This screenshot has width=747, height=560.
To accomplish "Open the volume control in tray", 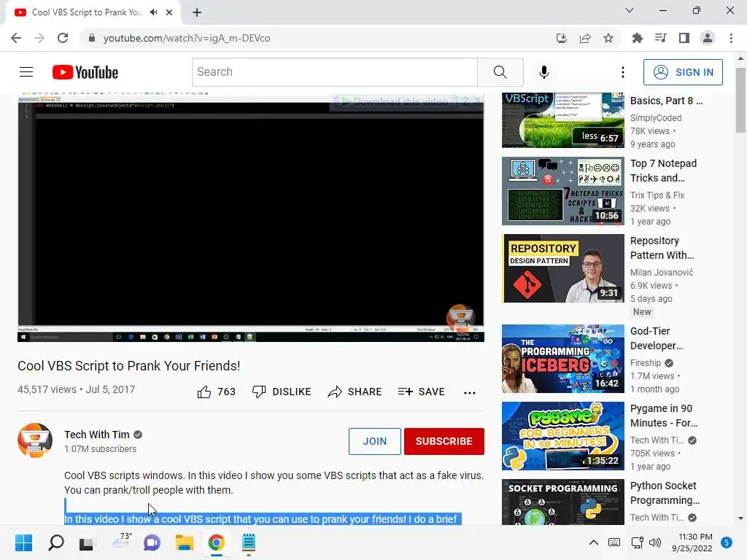I will [655, 542].
